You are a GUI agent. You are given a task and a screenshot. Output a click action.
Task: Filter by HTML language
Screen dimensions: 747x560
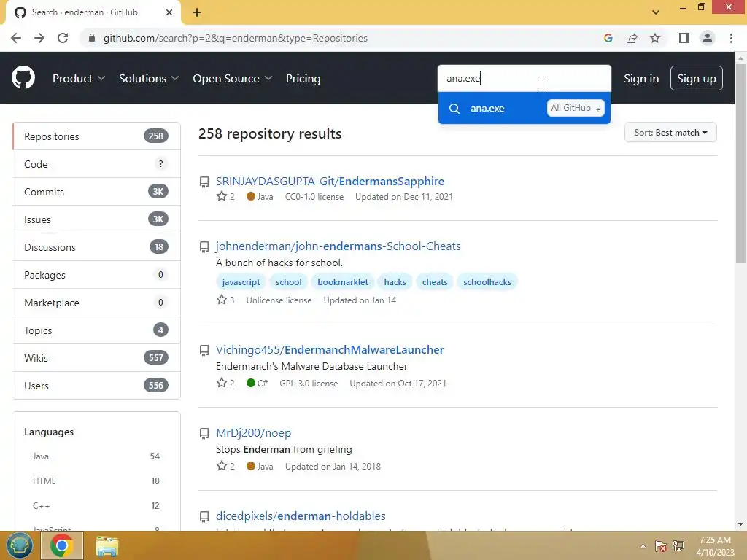[96, 481]
